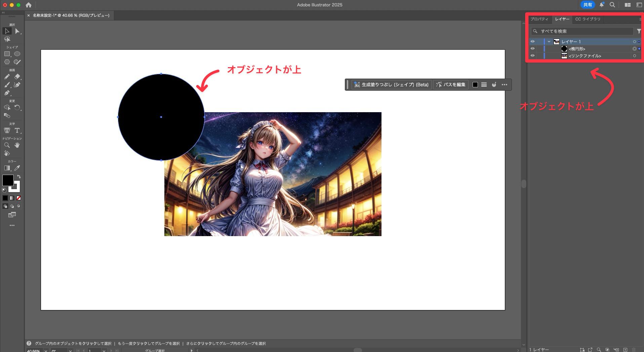The height and width of the screenshot is (352, 644).
Task: Go to the Home screen
Action: [x=29, y=5]
